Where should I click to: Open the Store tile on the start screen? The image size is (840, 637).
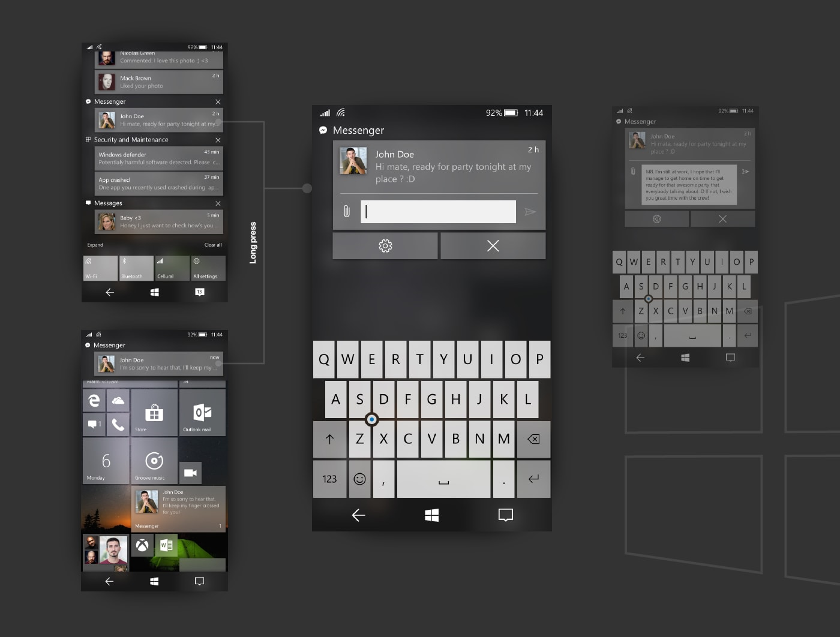click(154, 412)
